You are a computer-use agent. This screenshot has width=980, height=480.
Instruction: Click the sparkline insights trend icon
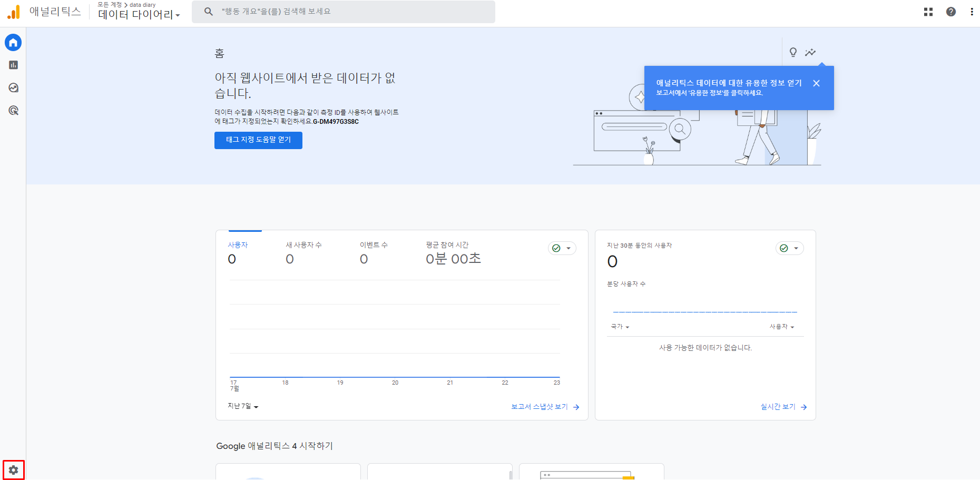coord(810,52)
